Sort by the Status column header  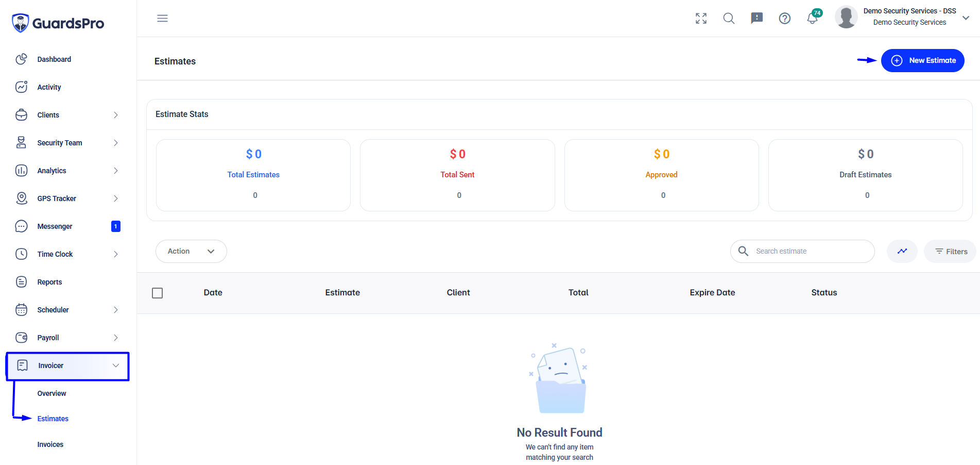click(824, 292)
